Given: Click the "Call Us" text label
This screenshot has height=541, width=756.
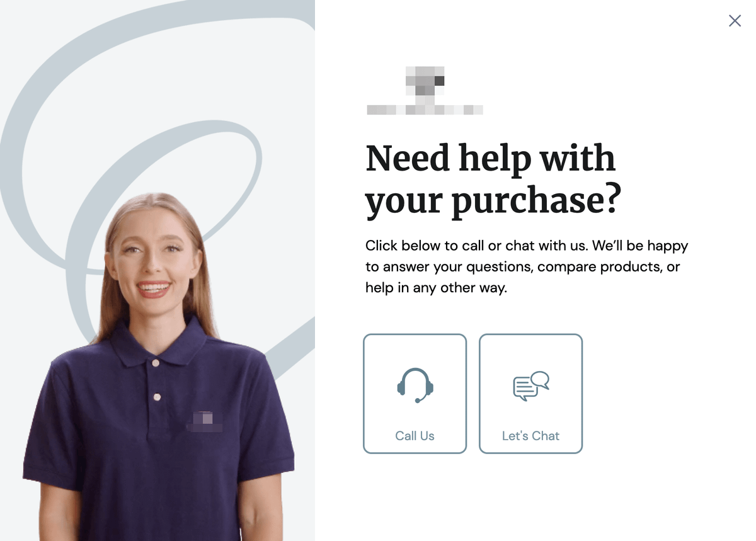Looking at the screenshot, I should point(415,436).
